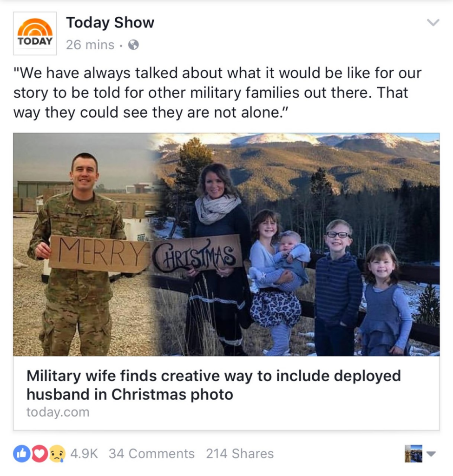View the 34 Comments
This screenshot has height=476, width=453.
tap(151, 454)
